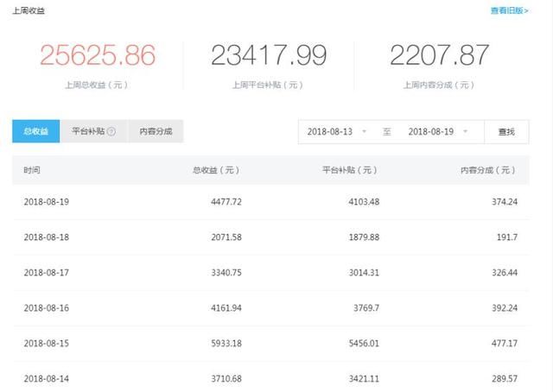Click total revenue value 4477.72
This screenshot has height=392, width=553.
tap(226, 202)
